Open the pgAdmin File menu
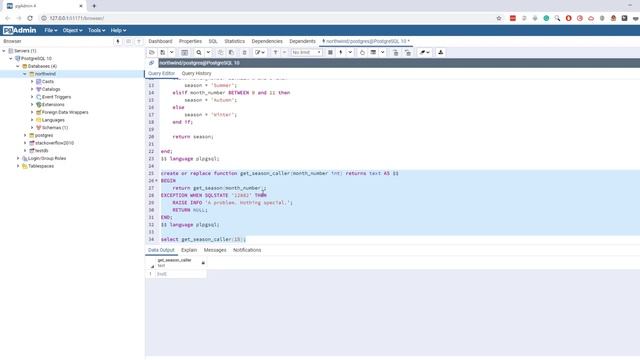 pyautogui.click(x=51, y=30)
